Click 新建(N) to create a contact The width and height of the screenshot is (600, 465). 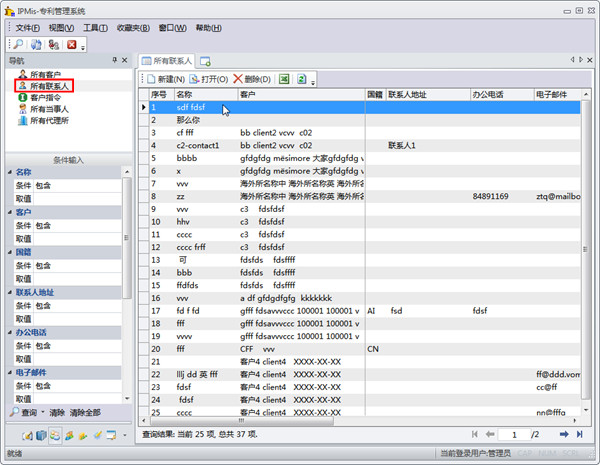pos(166,79)
